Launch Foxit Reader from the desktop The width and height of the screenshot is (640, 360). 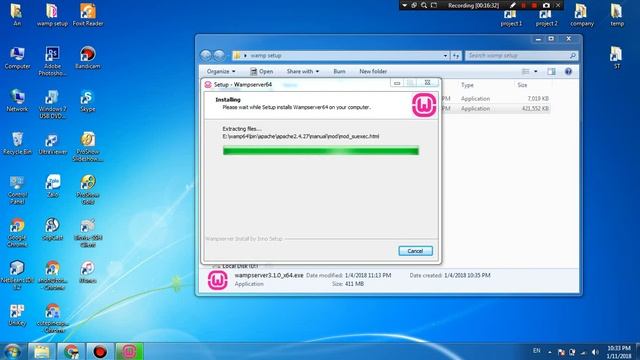click(88, 15)
